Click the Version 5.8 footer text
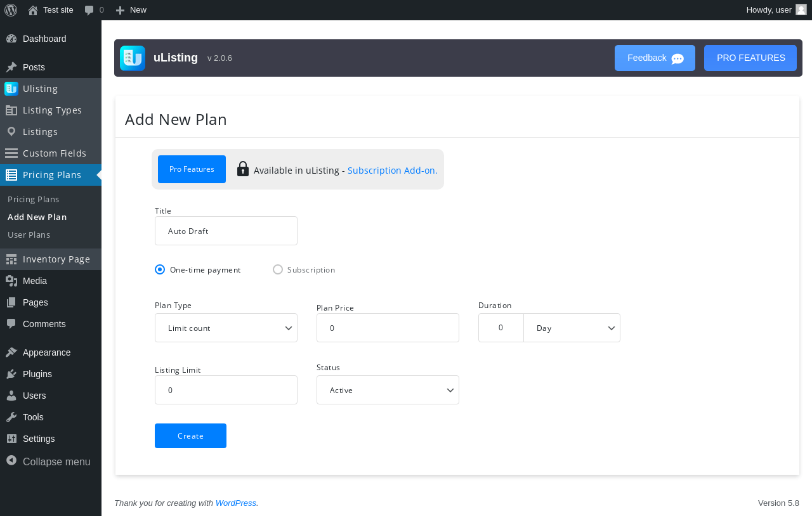Image resolution: width=812 pixels, height=516 pixels. pos(778,503)
